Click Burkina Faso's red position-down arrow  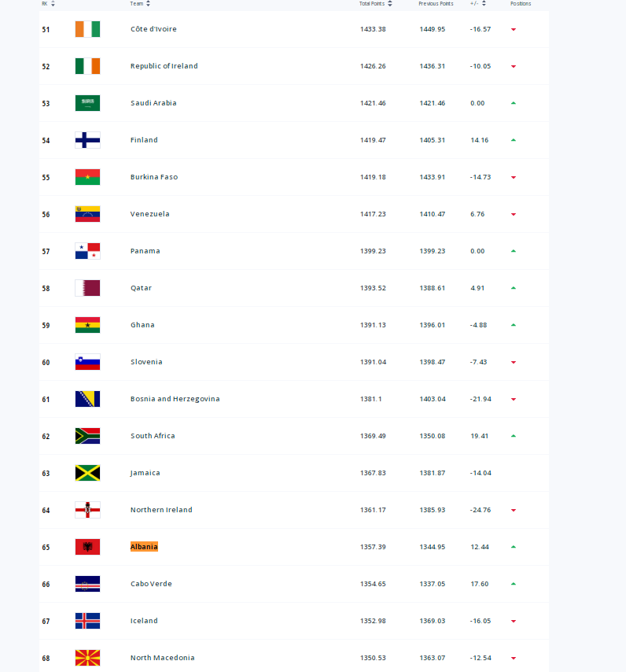point(514,177)
